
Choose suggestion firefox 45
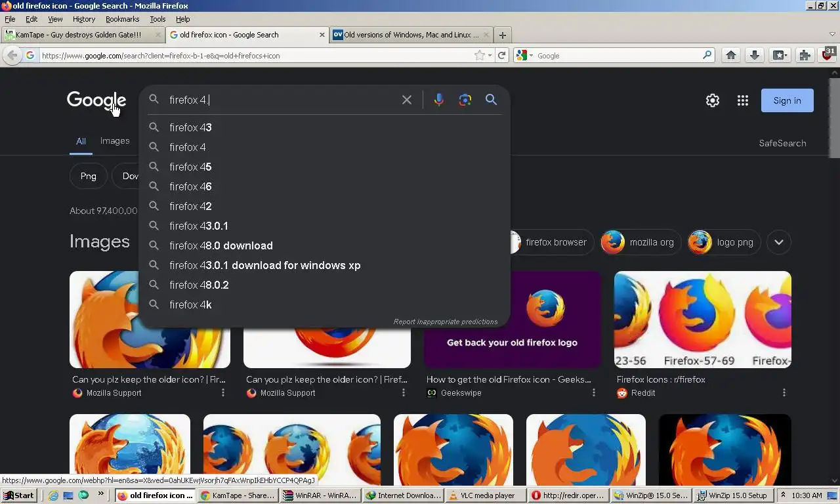[324, 167]
